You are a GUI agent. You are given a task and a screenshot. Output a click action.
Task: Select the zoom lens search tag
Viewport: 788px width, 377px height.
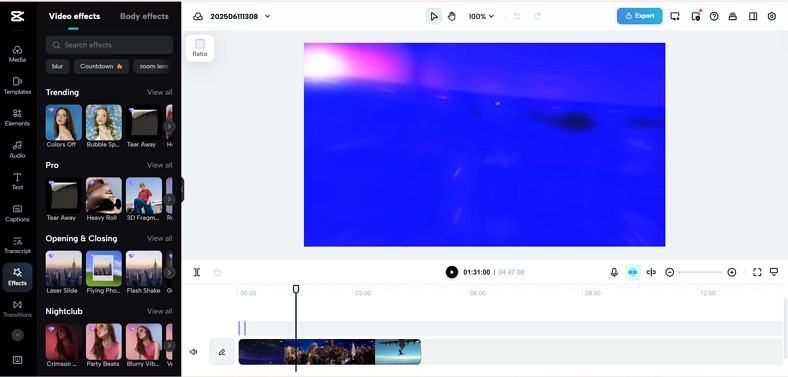click(153, 66)
